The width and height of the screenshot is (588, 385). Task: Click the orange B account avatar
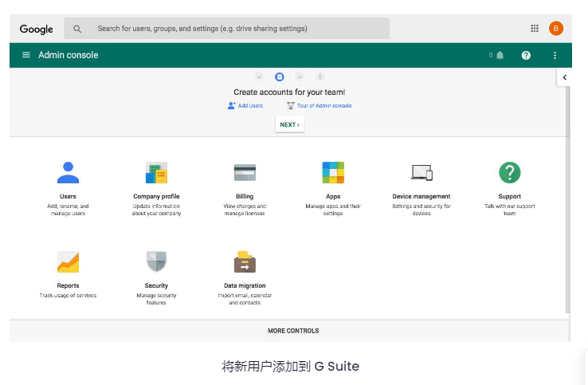click(x=556, y=29)
